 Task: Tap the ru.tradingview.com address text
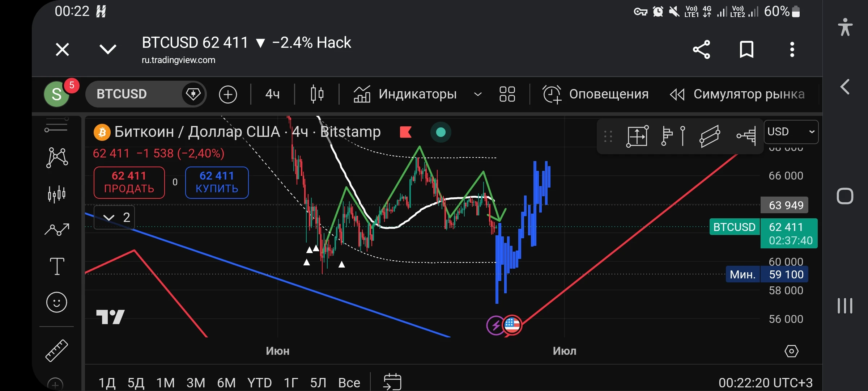click(x=178, y=60)
